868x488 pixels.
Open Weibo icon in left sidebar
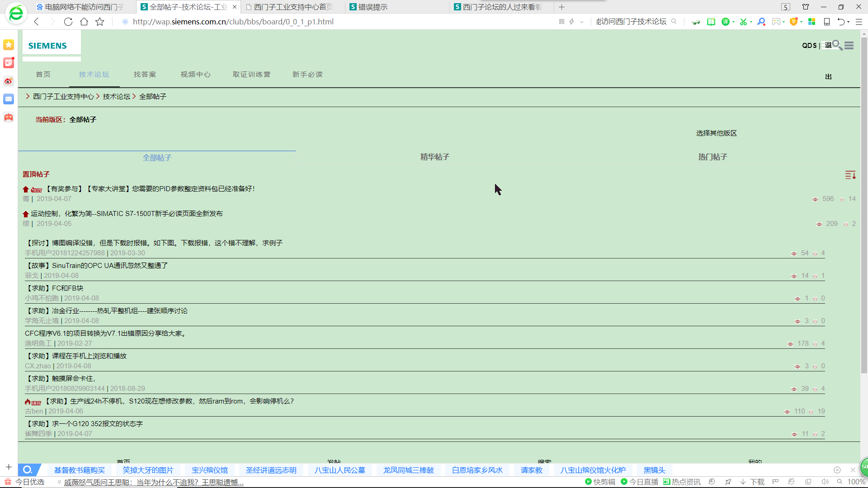point(9,81)
